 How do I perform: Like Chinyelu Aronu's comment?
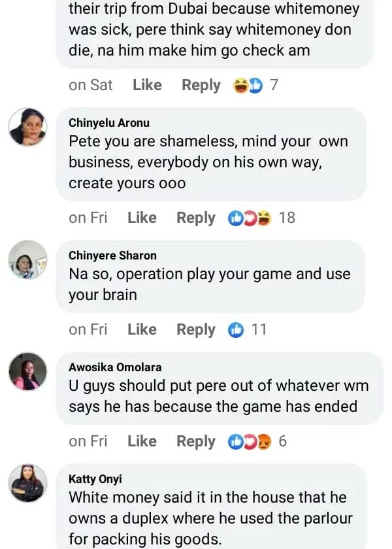tap(142, 218)
